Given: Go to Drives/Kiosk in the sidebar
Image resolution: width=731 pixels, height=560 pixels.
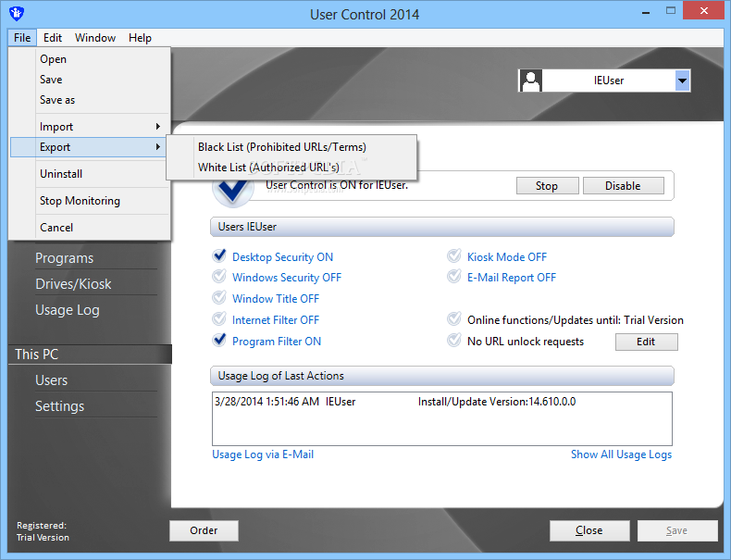Looking at the screenshot, I should click(73, 284).
